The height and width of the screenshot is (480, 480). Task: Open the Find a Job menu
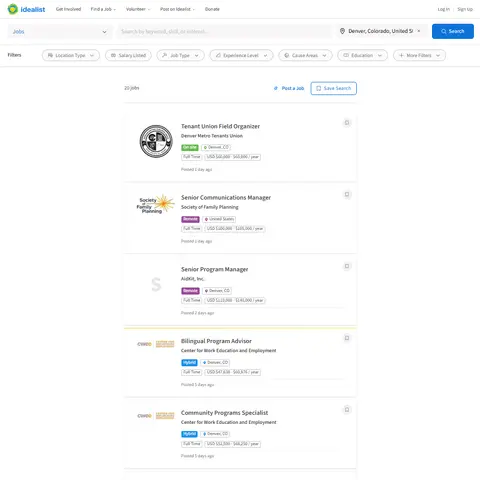coord(103,9)
